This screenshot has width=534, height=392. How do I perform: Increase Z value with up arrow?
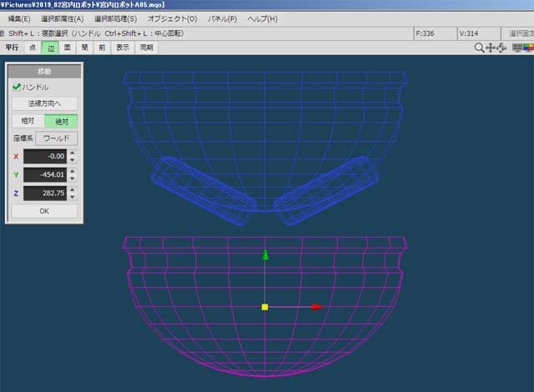(73, 189)
